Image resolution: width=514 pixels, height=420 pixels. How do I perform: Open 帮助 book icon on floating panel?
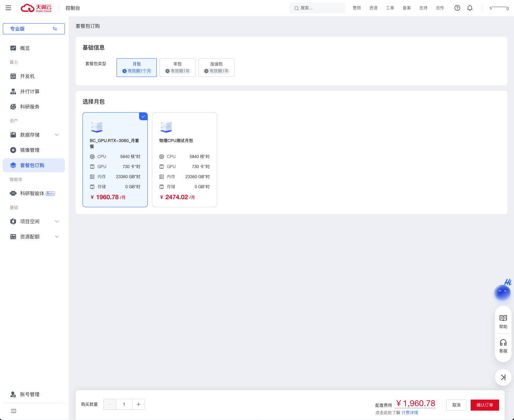pyautogui.click(x=503, y=318)
